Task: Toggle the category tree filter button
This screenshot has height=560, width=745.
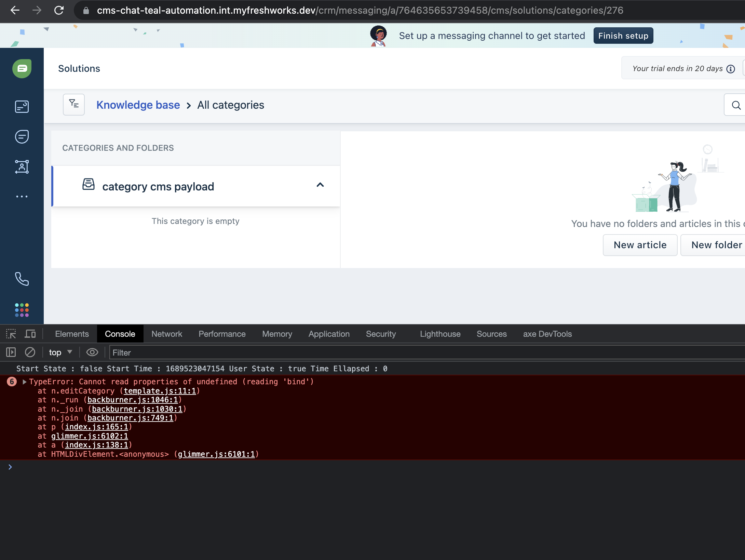Action: click(74, 105)
